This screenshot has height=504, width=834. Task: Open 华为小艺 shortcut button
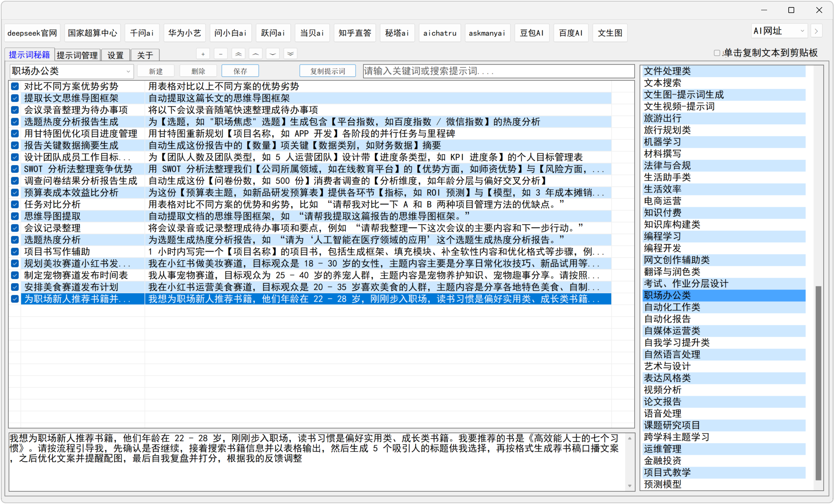coord(185,33)
